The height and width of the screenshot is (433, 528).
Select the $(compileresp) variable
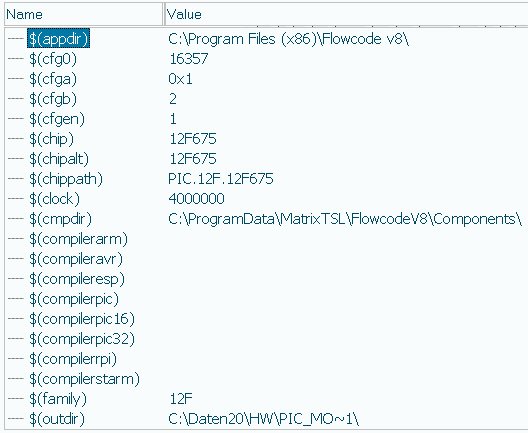pos(77,279)
